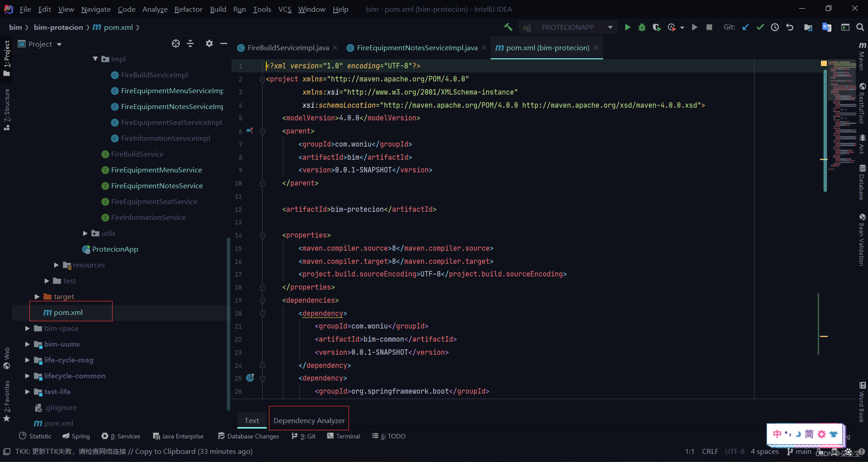Expand the utils folder
The image size is (868, 462).
point(85,233)
